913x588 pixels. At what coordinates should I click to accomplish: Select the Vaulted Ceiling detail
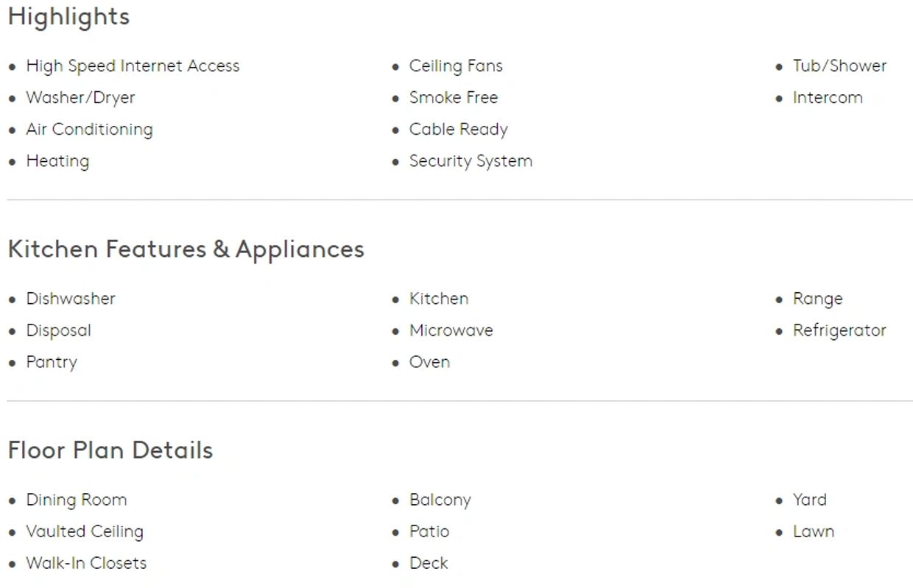tap(85, 531)
